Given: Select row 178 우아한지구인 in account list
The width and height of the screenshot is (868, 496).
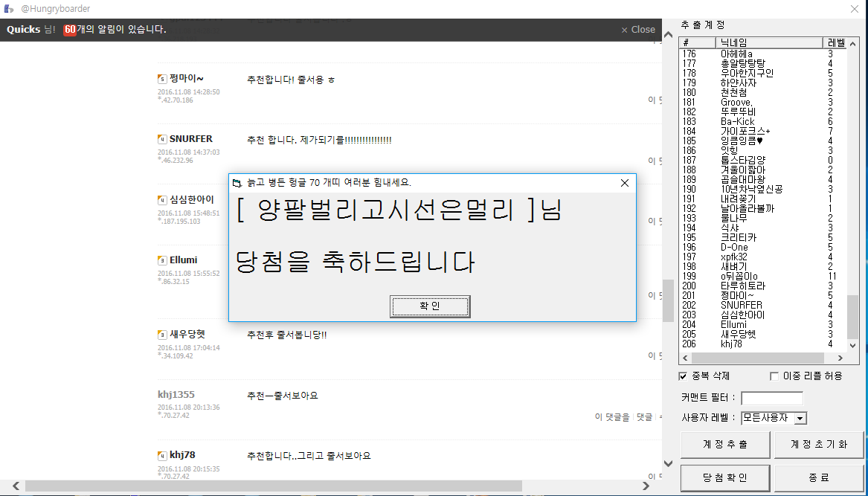Looking at the screenshot, I should (x=762, y=73).
